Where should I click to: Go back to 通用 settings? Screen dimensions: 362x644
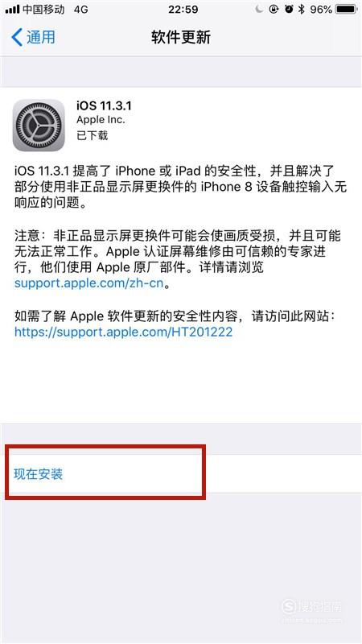click(x=33, y=37)
